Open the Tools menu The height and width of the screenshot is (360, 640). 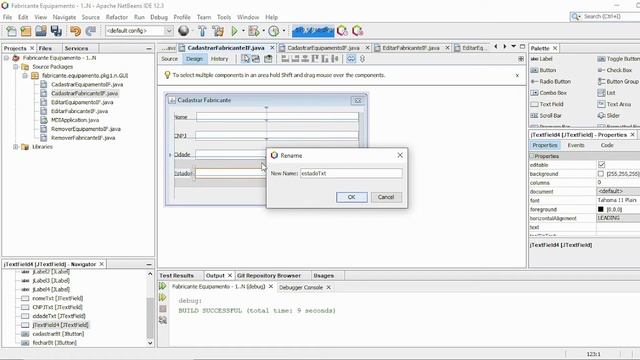pos(224,17)
